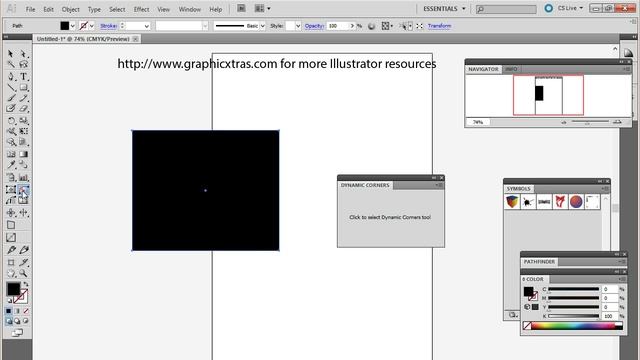Click the Recolor Artwork wheel icon
Viewport: 640px width, 360px height.
coord(371,26)
